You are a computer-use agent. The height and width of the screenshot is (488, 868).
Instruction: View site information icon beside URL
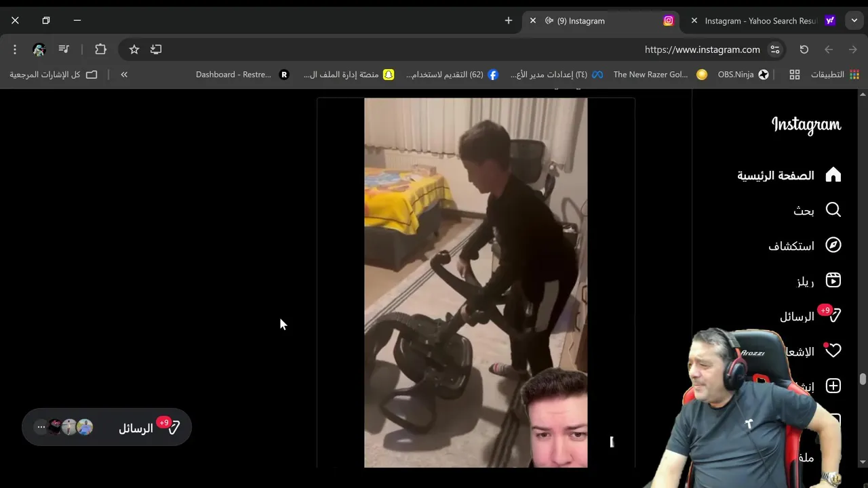coord(775,49)
